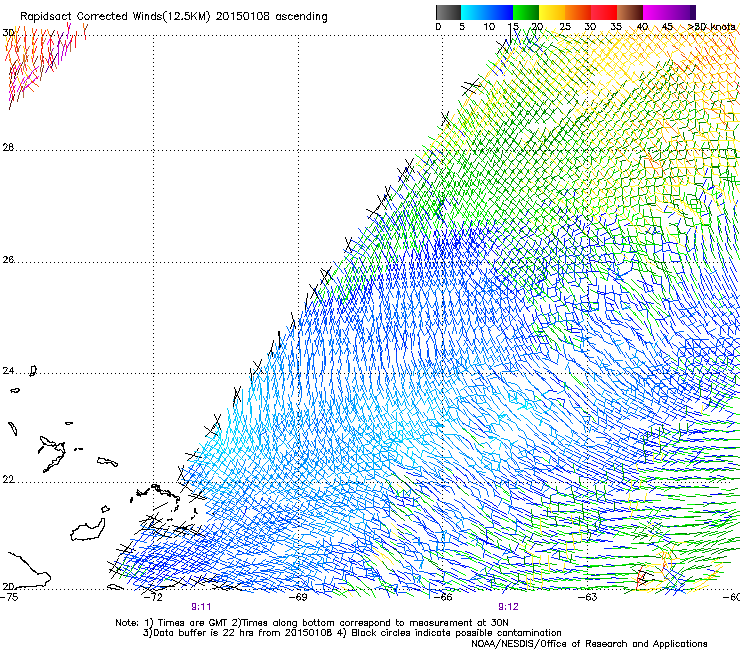740x650 pixels.
Task: Click the legend tick label '25'
Action: coord(565,26)
